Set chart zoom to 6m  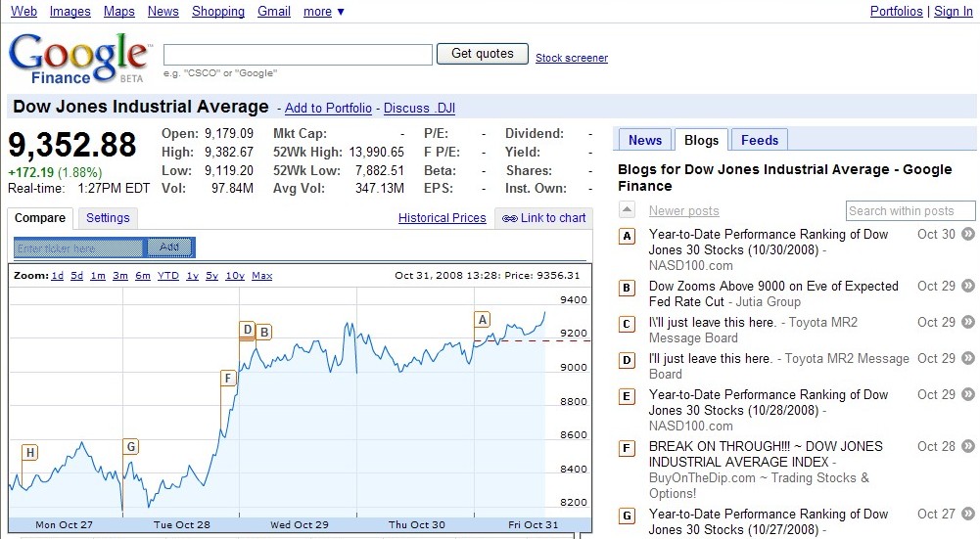pos(143,276)
